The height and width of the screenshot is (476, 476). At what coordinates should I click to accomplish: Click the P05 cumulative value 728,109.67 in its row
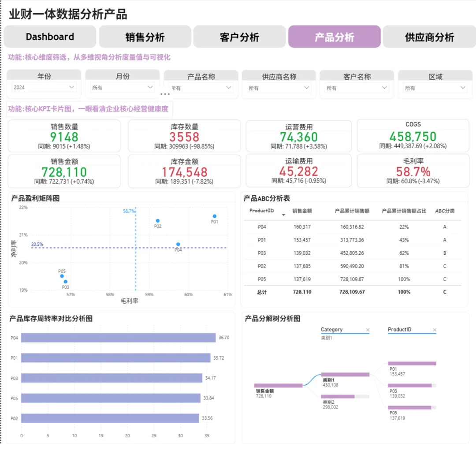352,279
